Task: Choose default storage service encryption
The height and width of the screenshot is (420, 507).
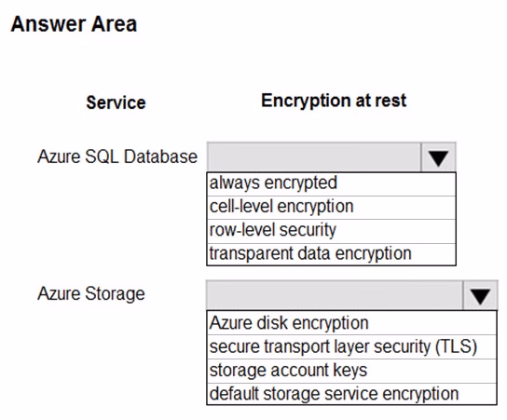Action: pos(351,394)
